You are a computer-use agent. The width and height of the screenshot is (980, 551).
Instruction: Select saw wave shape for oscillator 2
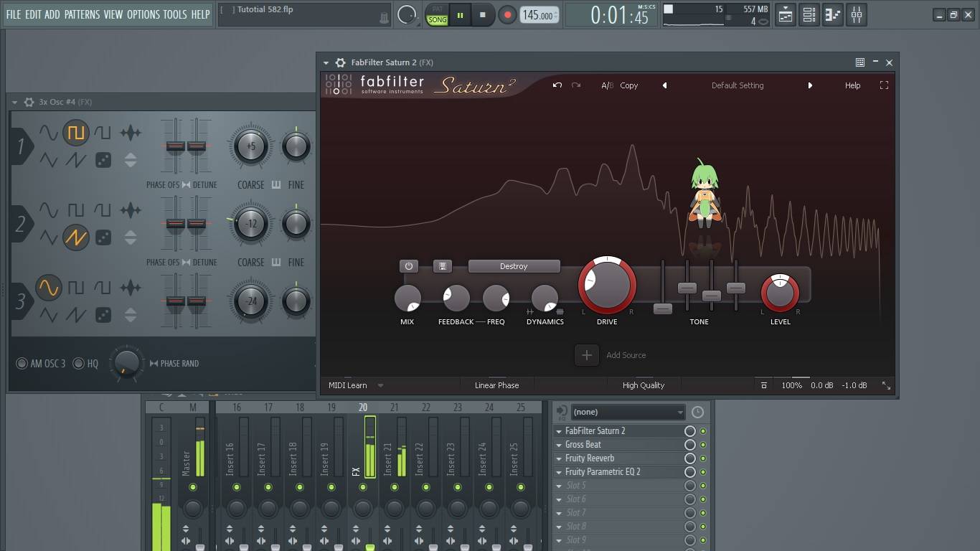(75, 237)
